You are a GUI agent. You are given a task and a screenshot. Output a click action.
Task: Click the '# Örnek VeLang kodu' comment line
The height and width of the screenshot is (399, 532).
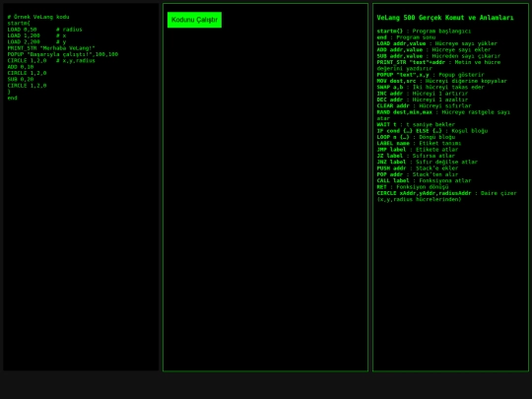point(38,17)
